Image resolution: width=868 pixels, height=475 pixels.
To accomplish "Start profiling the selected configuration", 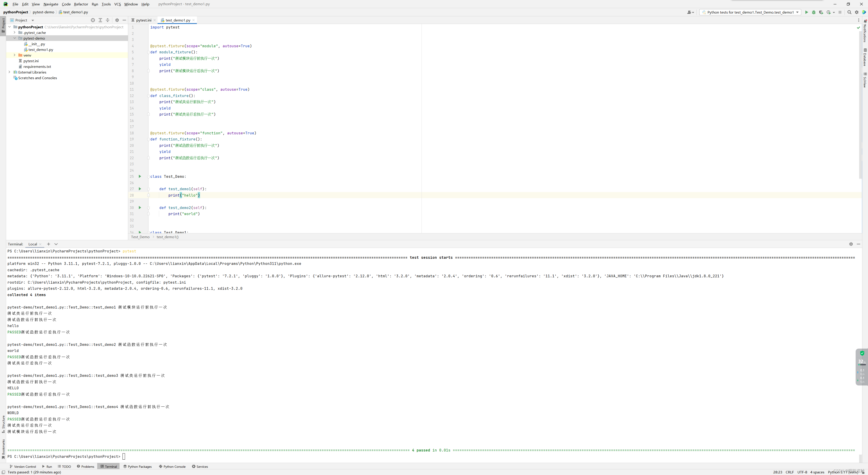I will tap(829, 12).
